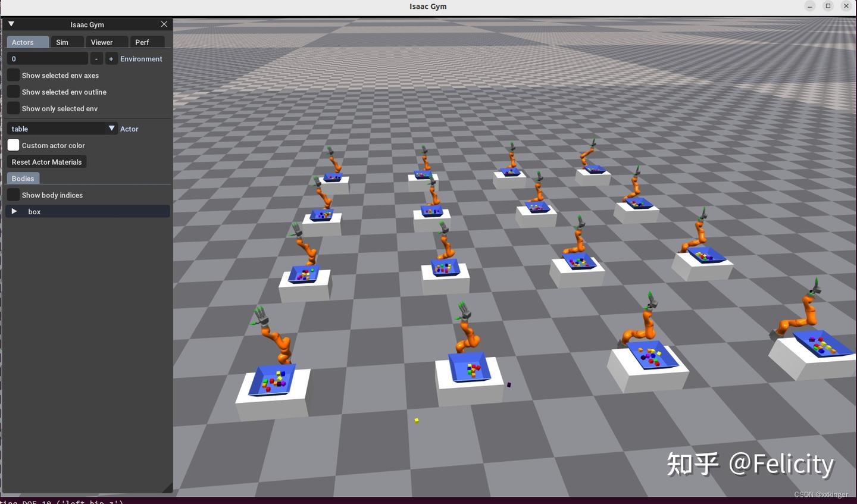Grab the panel resize grip corner
This screenshot has height=504, width=857.
(167, 487)
